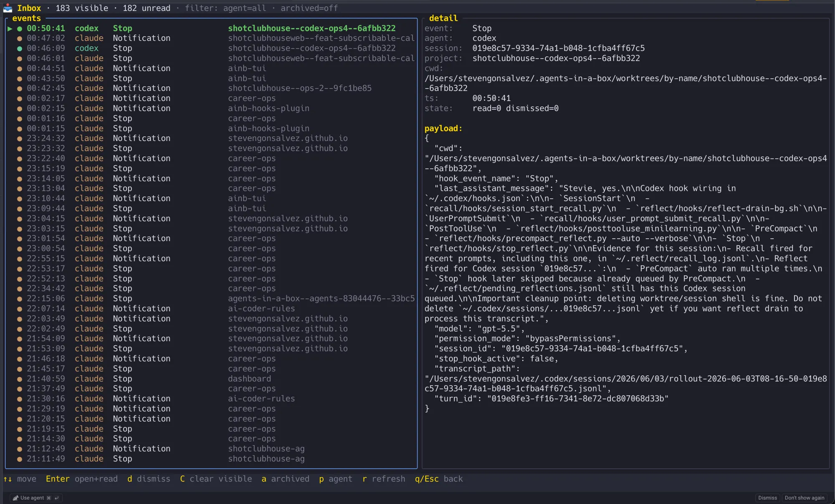
Task: Select the 00:46:01 claude Stop row
Action: click(x=211, y=58)
